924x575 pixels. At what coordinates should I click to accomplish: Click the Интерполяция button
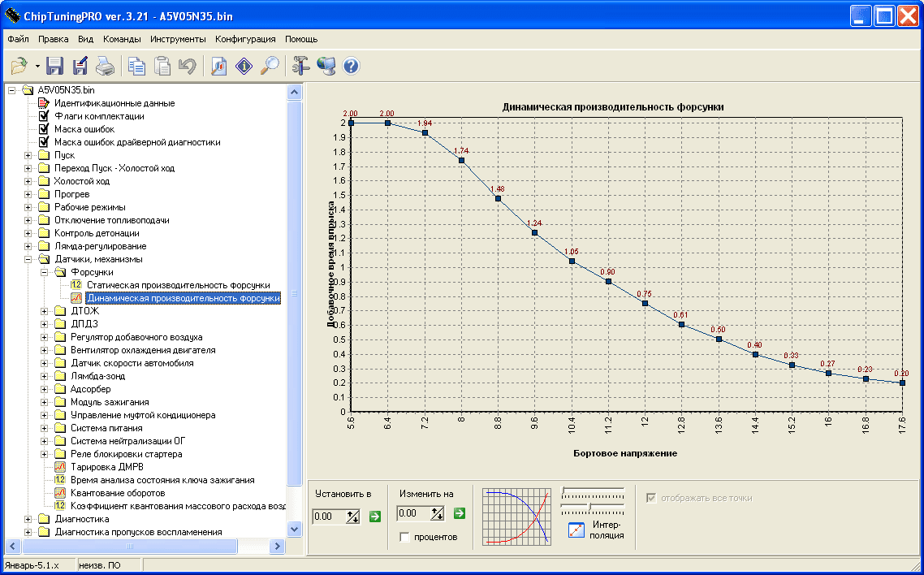[x=596, y=530]
